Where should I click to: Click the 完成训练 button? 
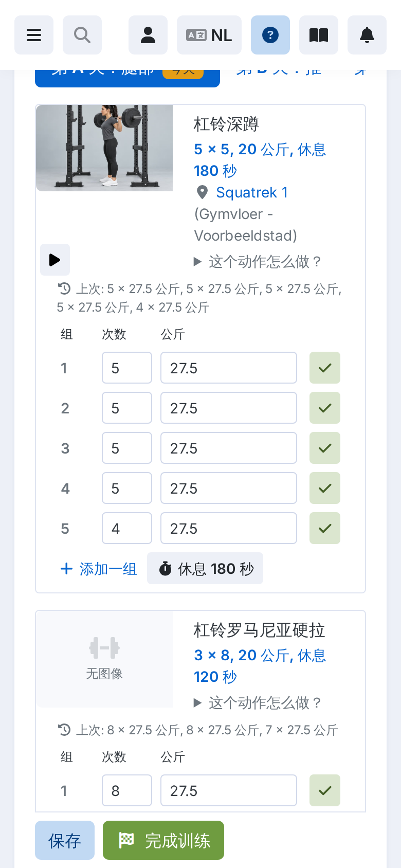pyautogui.click(x=163, y=840)
